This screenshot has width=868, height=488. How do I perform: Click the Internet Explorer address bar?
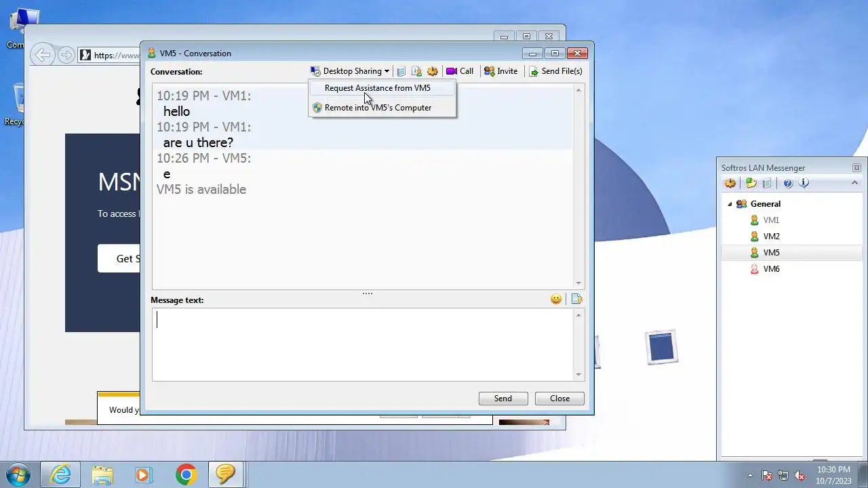(x=109, y=55)
